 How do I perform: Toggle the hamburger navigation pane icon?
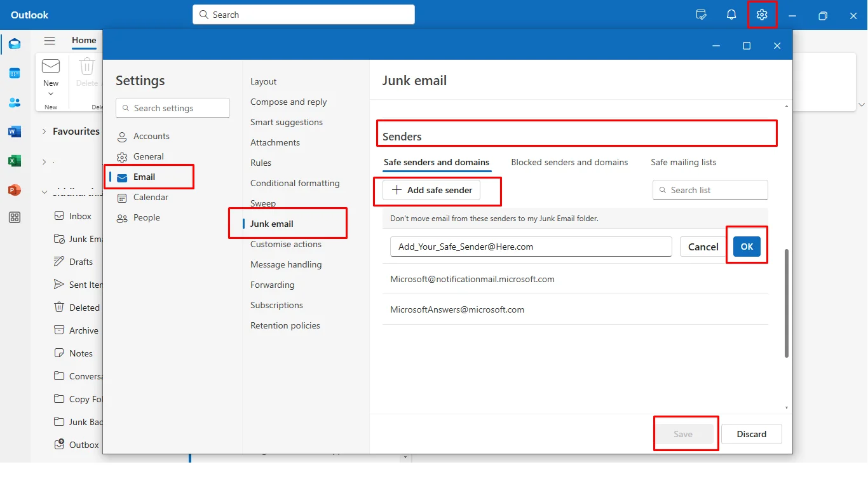click(50, 41)
